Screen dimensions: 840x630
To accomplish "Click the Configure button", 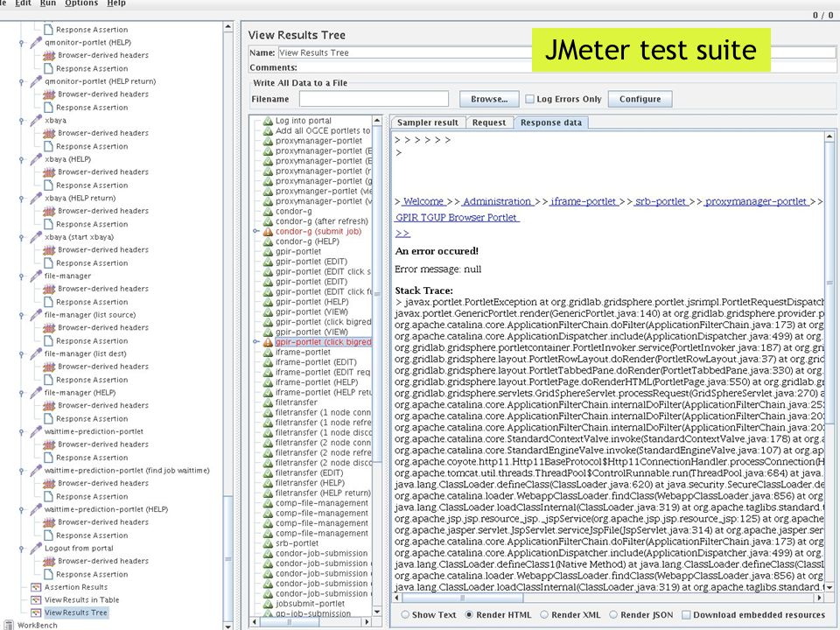I will (x=640, y=99).
